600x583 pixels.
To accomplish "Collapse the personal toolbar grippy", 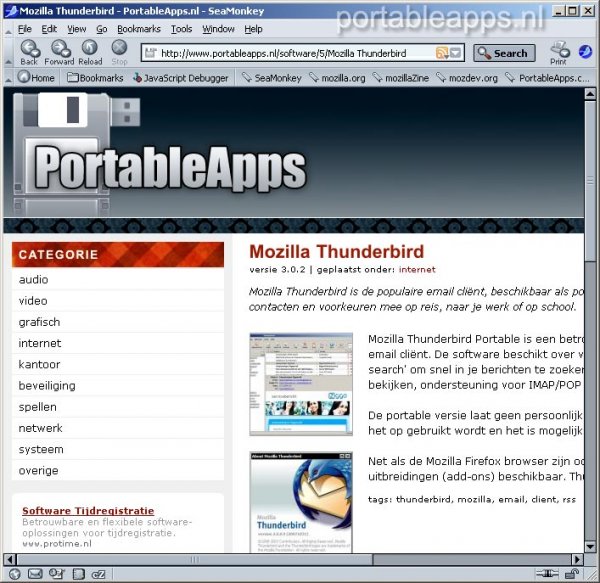I will pyautogui.click(x=8, y=78).
